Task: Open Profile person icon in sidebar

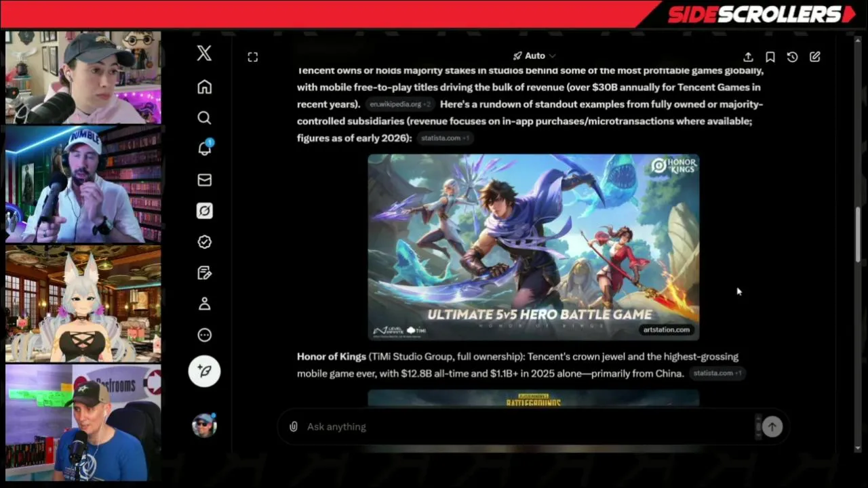Action: (x=204, y=304)
